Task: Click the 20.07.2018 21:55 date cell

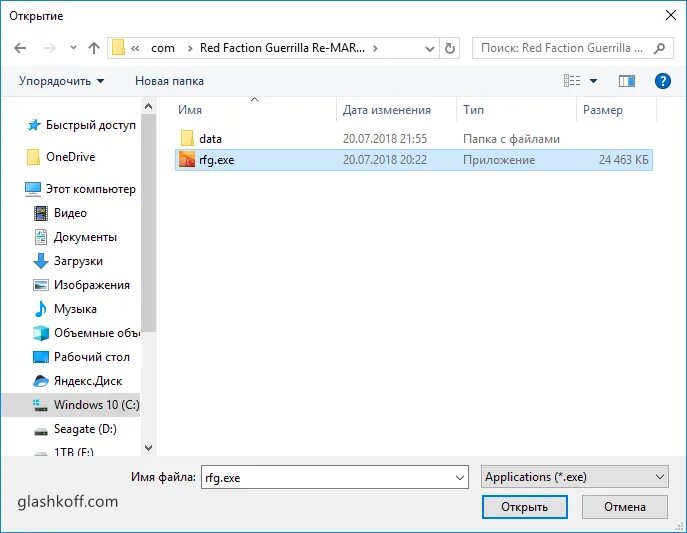Action: pos(385,139)
